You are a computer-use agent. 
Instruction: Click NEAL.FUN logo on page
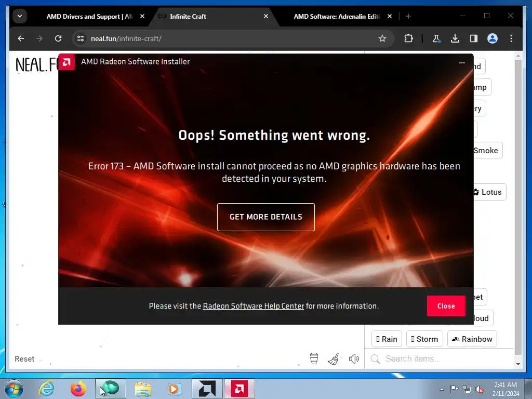37,64
